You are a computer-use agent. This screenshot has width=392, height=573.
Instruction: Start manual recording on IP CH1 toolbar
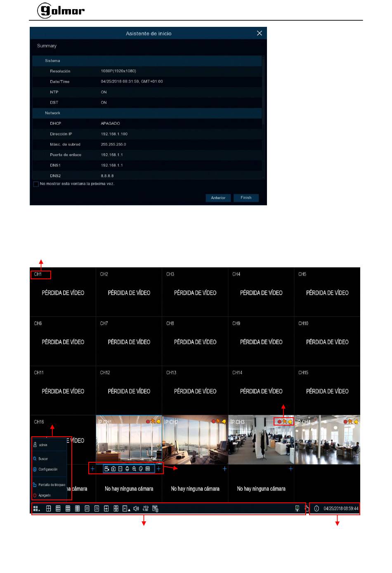(x=106, y=469)
